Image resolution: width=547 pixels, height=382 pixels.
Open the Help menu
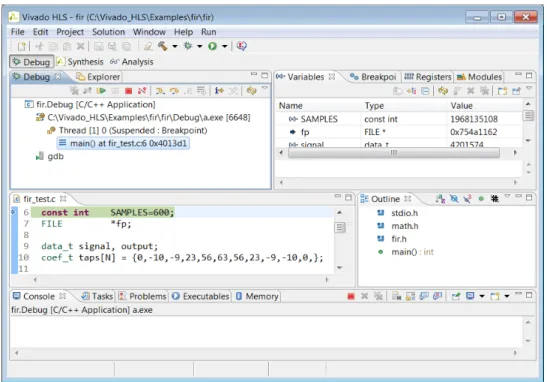pyautogui.click(x=183, y=32)
